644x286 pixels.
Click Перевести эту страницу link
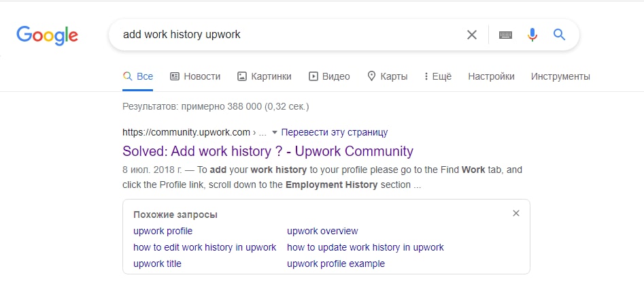334,132
